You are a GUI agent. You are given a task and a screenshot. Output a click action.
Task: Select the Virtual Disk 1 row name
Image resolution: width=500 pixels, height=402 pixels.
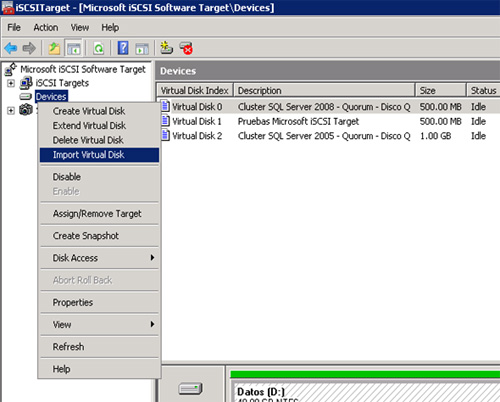tap(197, 121)
